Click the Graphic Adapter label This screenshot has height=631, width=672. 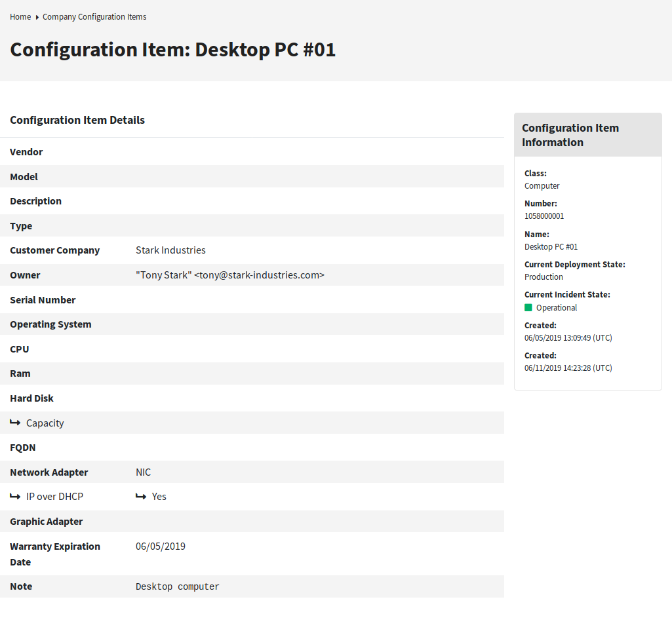click(x=47, y=522)
